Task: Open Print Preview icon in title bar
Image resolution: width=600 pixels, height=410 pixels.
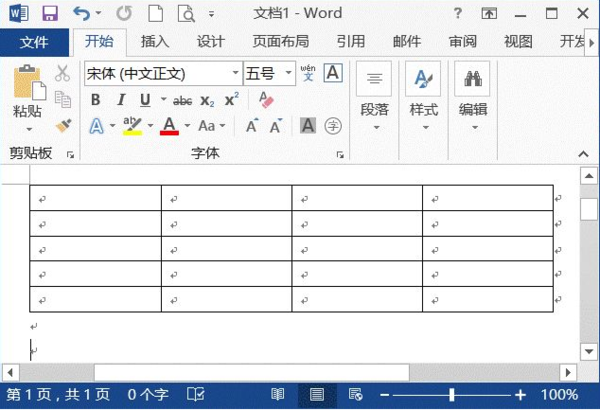Action: tap(186, 14)
